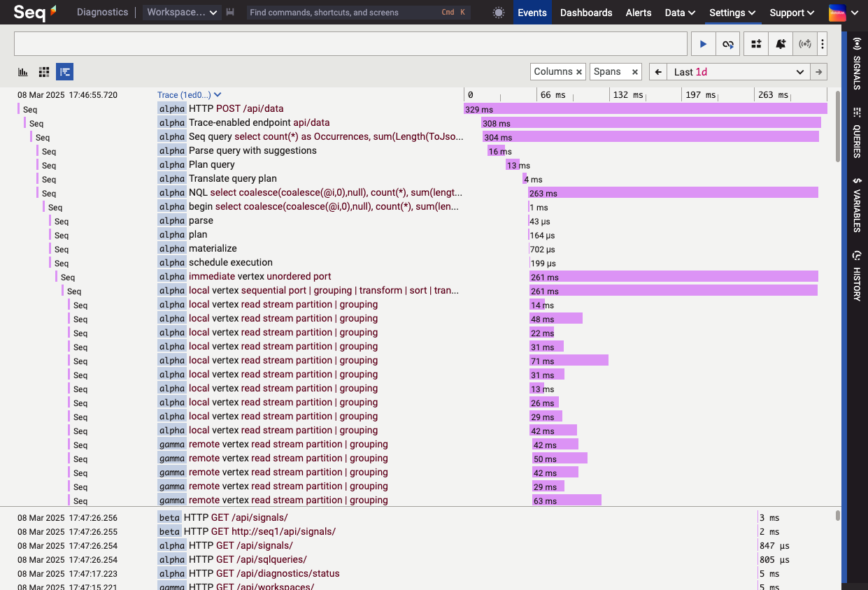The width and height of the screenshot is (868, 590).
Task: Open HTTP GET /api/sqlqueries/ event
Action: pos(248,560)
